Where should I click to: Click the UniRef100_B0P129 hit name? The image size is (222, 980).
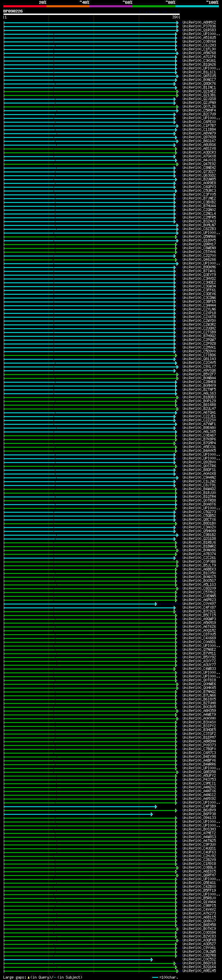199,401
